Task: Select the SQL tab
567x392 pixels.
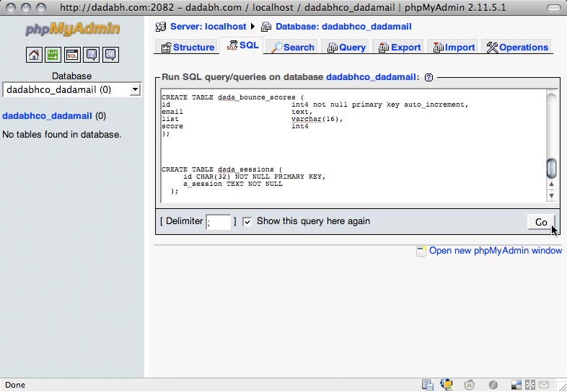Action: [242, 45]
